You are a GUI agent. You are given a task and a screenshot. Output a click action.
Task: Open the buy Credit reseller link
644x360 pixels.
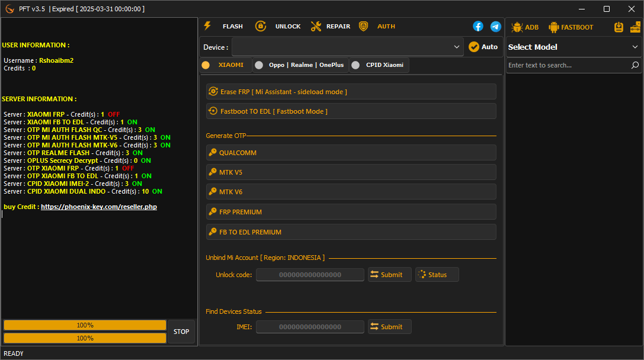(x=99, y=206)
